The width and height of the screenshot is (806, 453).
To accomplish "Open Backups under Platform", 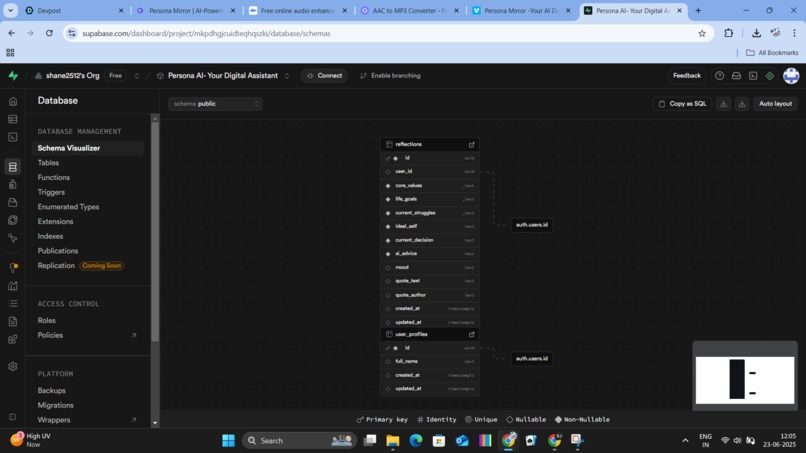I will point(51,391).
